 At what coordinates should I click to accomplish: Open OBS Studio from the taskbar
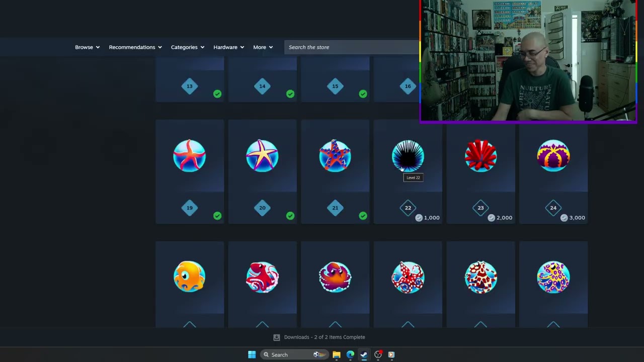[x=378, y=354]
